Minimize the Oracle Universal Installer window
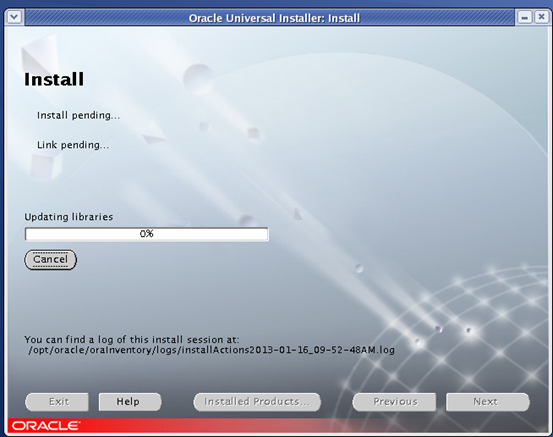 point(525,17)
